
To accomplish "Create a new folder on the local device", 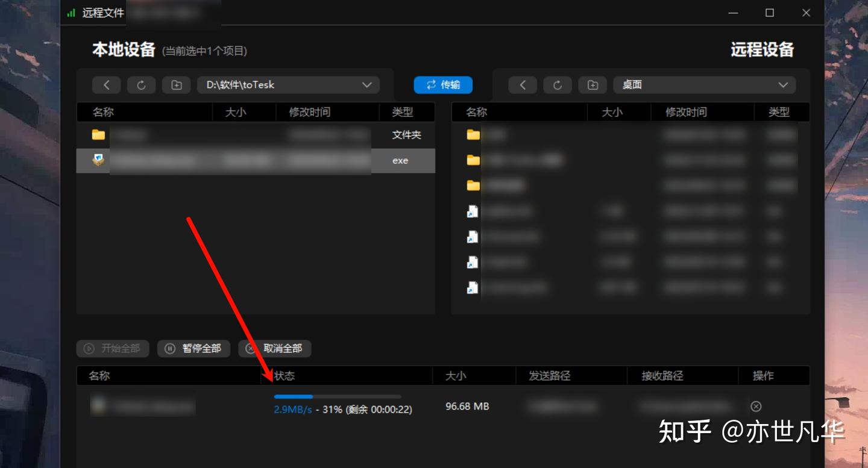I will tap(176, 85).
